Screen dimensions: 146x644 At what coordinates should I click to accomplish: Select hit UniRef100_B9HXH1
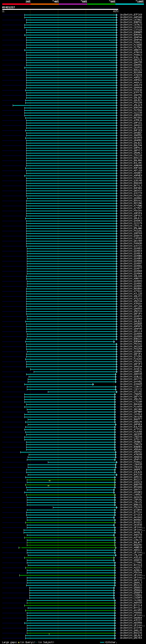point(131,35)
